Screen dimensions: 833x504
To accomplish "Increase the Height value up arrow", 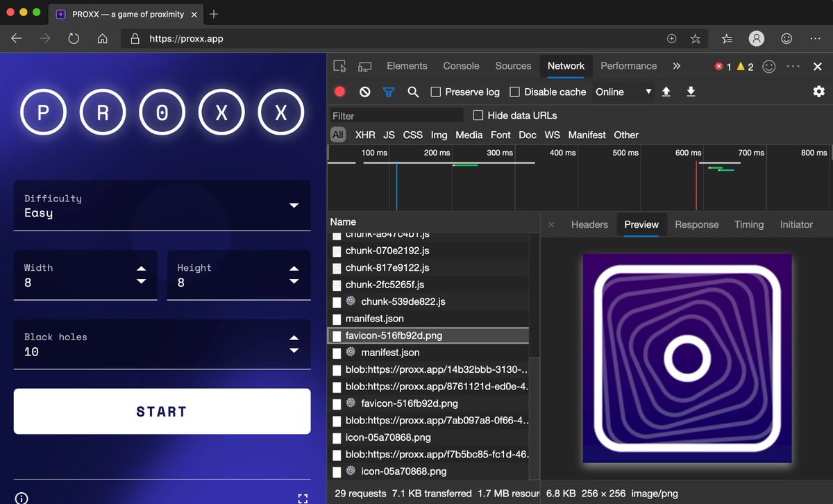I will [294, 269].
